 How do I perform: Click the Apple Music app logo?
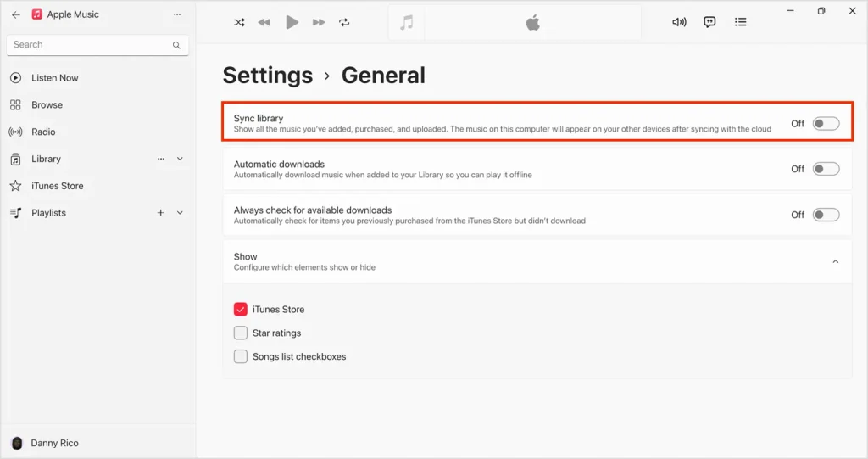pos(36,14)
